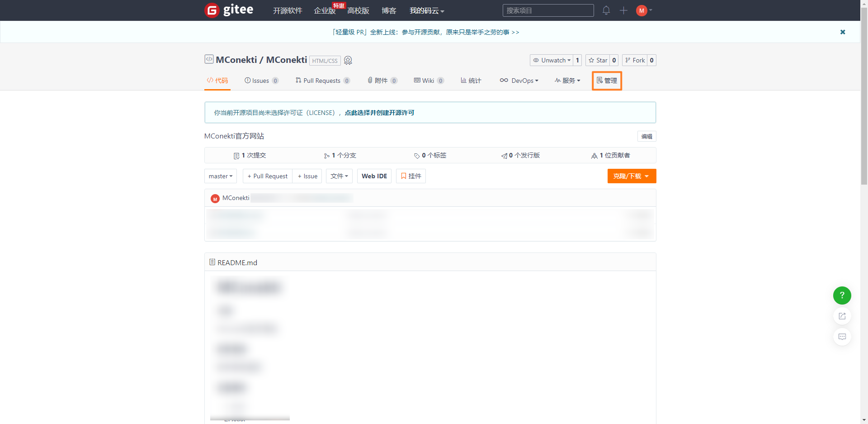The width and height of the screenshot is (868, 424).
Task: Open the Web IDE
Action: [x=374, y=176]
